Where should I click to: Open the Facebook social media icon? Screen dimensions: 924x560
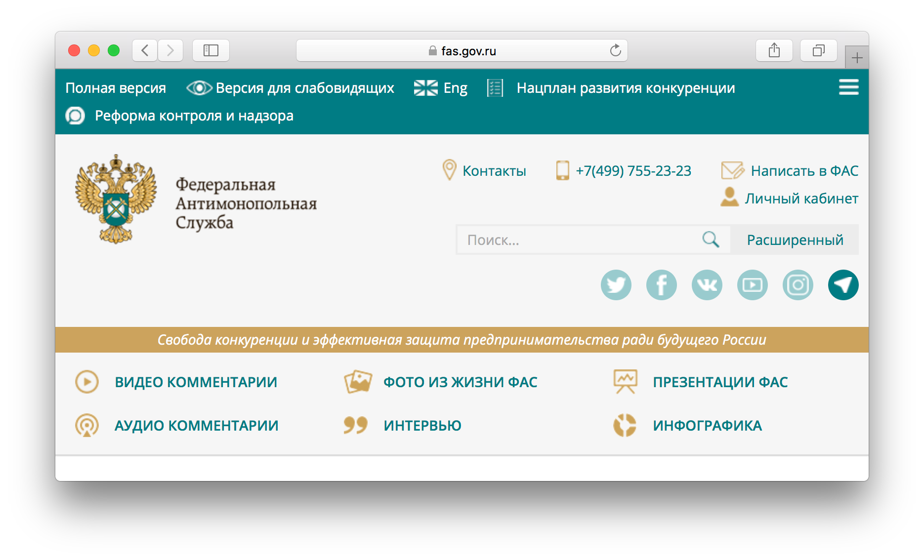(x=661, y=285)
